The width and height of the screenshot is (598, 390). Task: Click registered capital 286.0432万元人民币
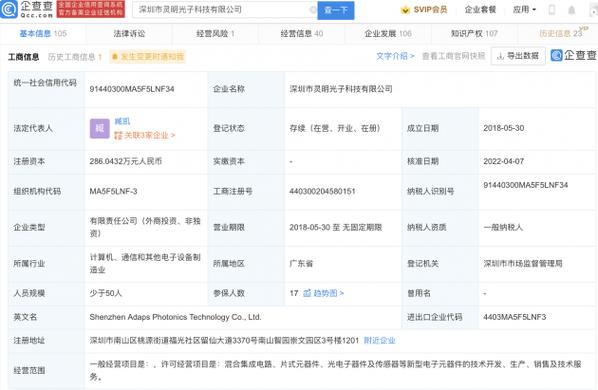[126, 161]
